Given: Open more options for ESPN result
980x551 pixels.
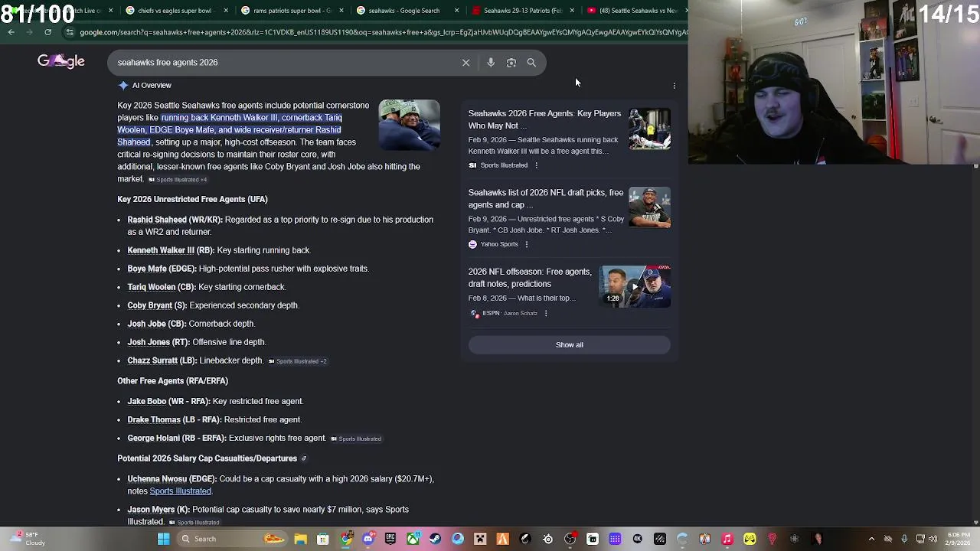Looking at the screenshot, I should tap(545, 313).
